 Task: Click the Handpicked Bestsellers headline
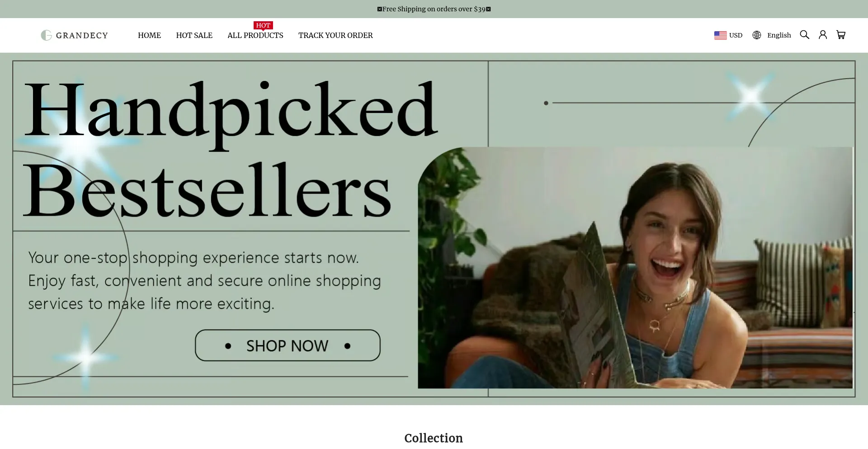point(231,149)
